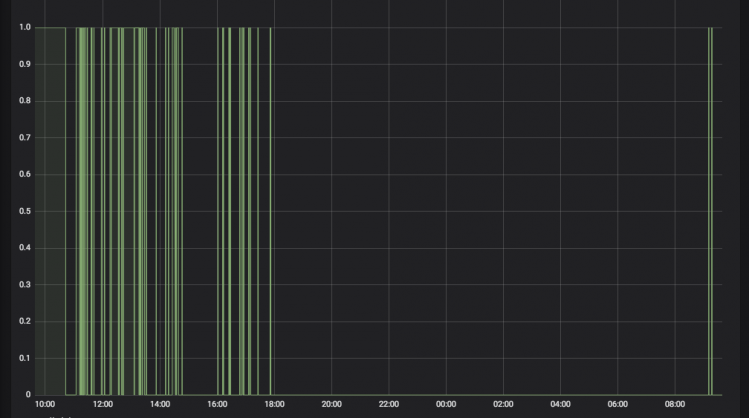This screenshot has width=749, height=418.
Task: Click the 0.5 y-axis label
Action: [x=25, y=211]
